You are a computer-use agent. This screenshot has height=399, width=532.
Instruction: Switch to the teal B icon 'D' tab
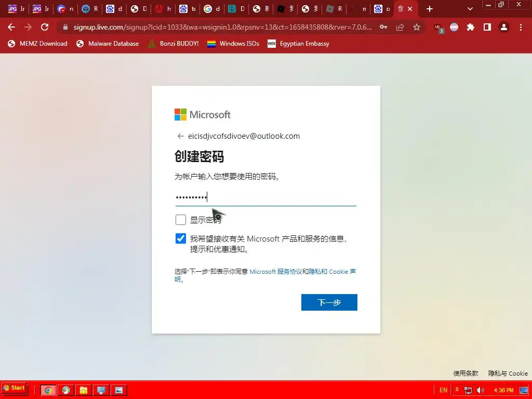point(236,9)
